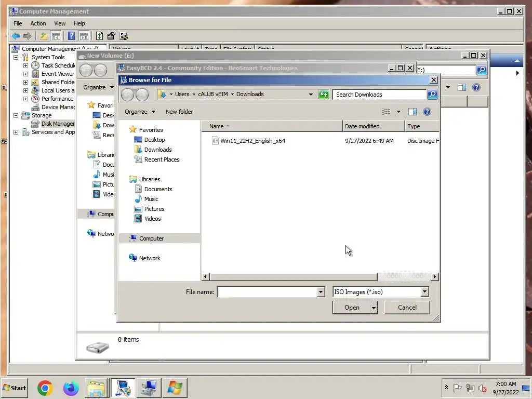Select Documents library in Browse dialog

tap(153, 189)
